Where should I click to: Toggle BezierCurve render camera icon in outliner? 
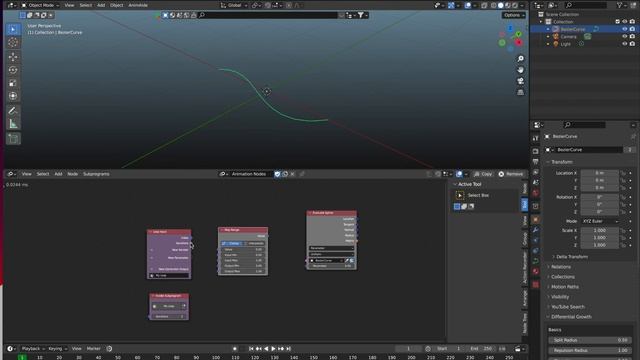[x=632, y=29]
